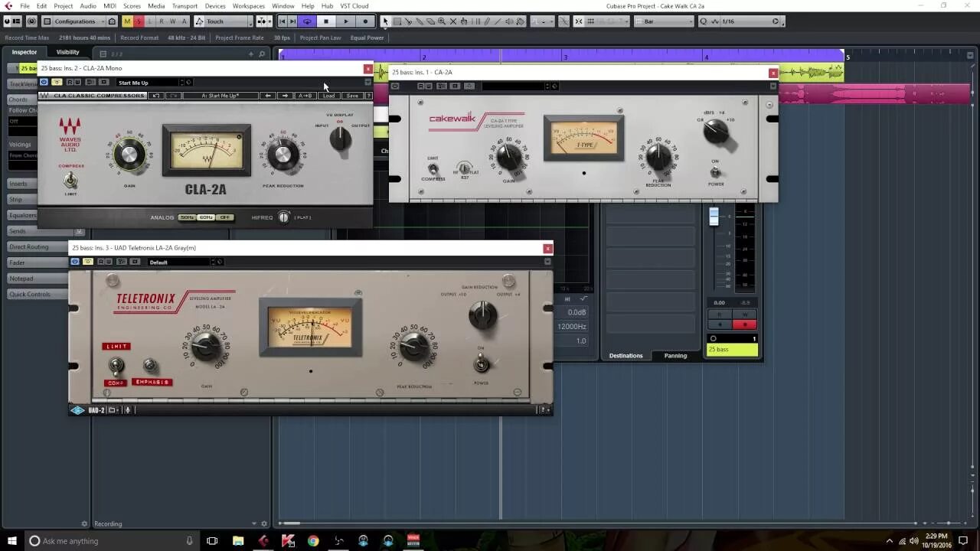Click the UAD toolbar microphone icon
Image resolution: width=980 pixels, height=551 pixels.
(128, 410)
